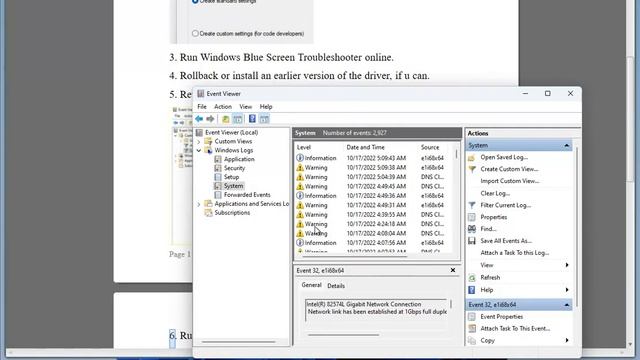The image size is (640, 360).
Task: Switch to the Details tab
Action: pyautogui.click(x=336, y=286)
